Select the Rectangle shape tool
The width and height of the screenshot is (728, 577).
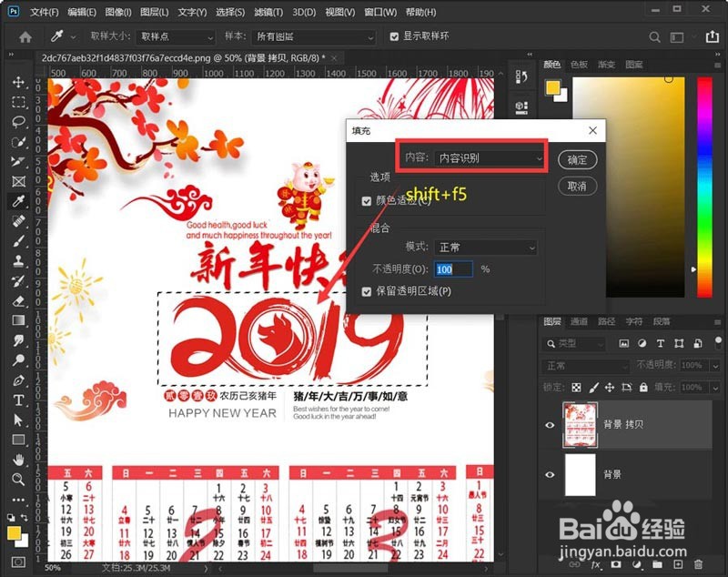18,440
